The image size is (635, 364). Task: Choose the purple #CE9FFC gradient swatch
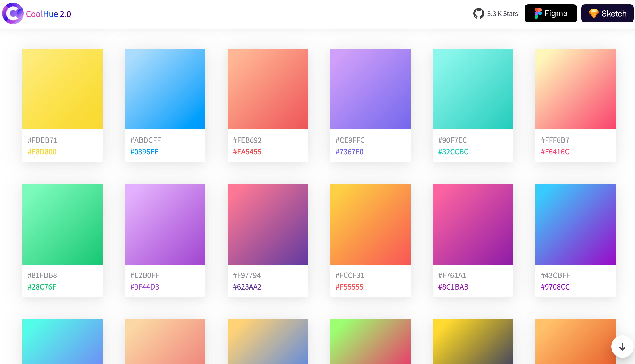pyautogui.click(x=370, y=89)
